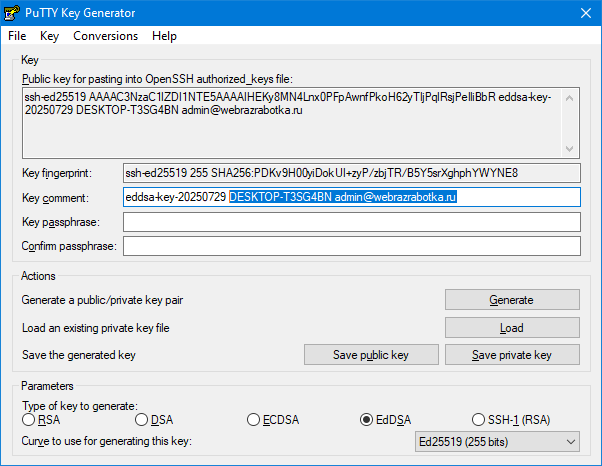The height and width of the screenshot is (466, 602).
Task: Click Load to open private key file
Action: coord(511,328)
